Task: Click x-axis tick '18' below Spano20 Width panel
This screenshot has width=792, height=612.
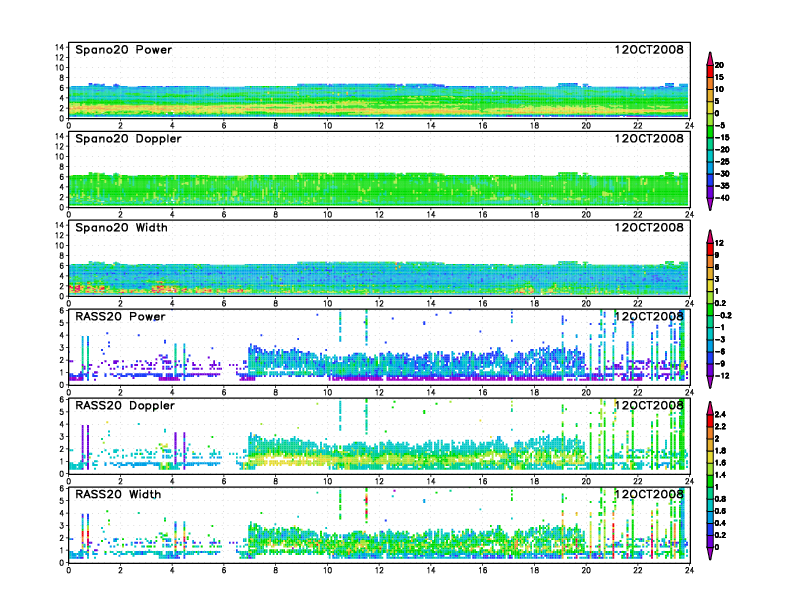Action: coord(534,303)
